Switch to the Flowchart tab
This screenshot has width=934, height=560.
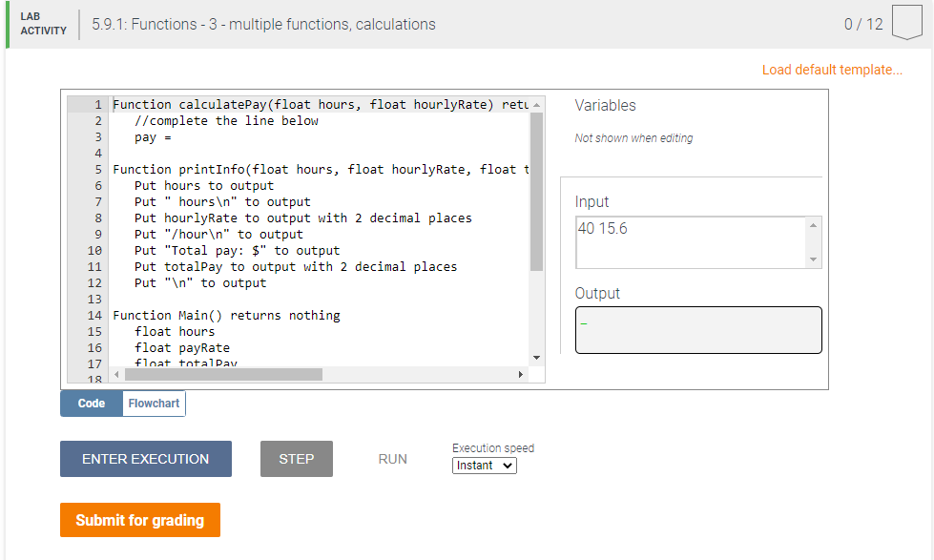153,403
